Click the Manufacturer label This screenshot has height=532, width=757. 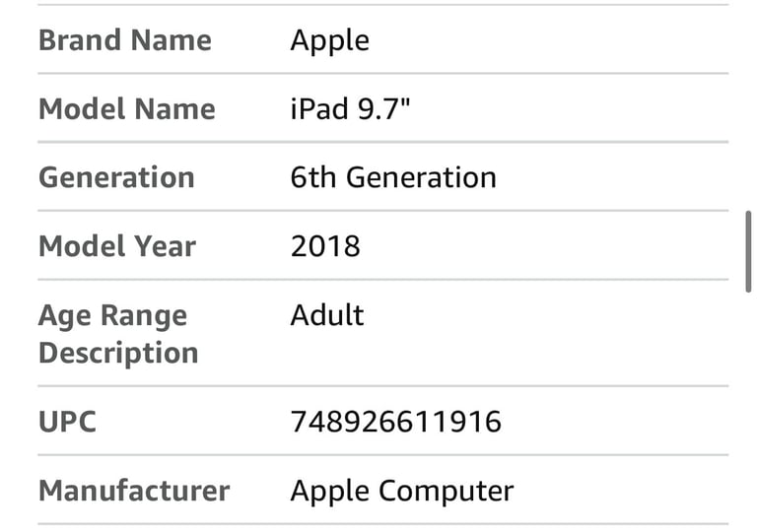[134, 491]
